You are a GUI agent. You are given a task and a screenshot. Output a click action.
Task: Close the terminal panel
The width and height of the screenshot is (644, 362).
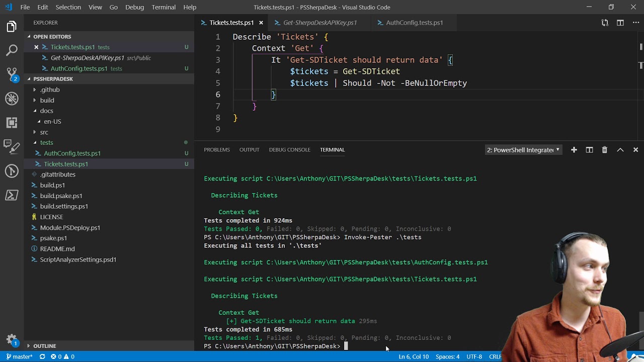point(635,150)
